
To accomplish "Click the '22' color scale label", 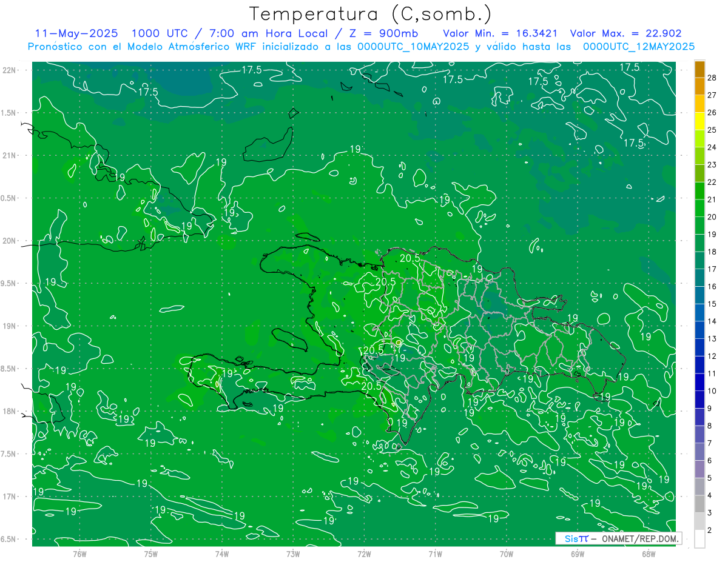I will (712, 182).
